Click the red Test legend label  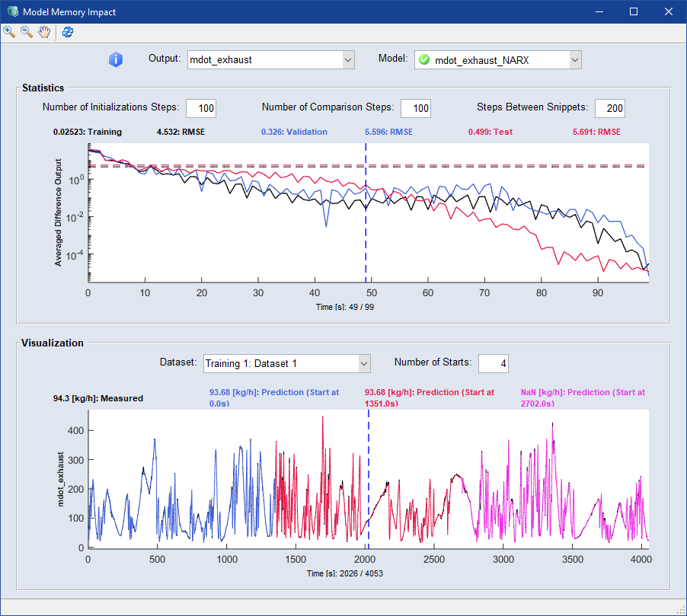[489, 132]
